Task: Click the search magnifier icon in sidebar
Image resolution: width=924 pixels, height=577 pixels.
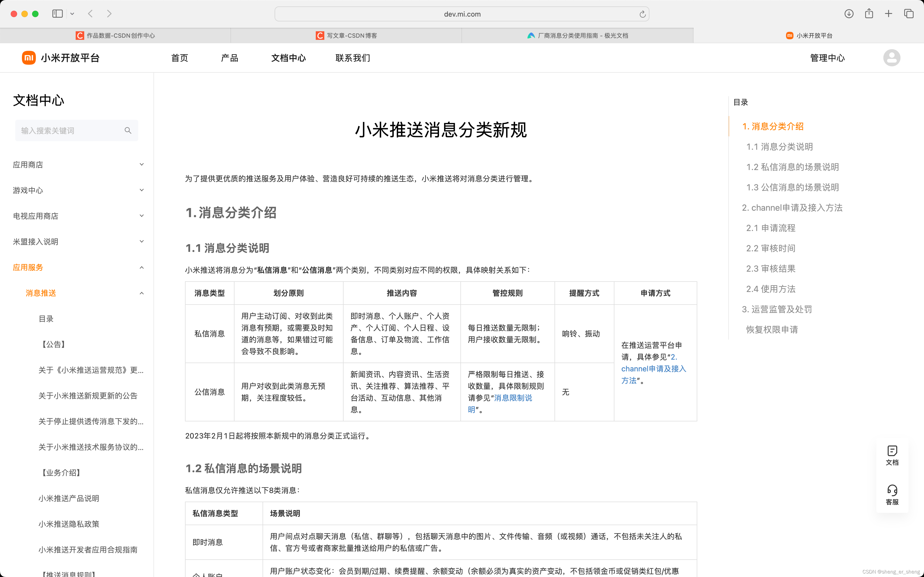Action: 128,130
